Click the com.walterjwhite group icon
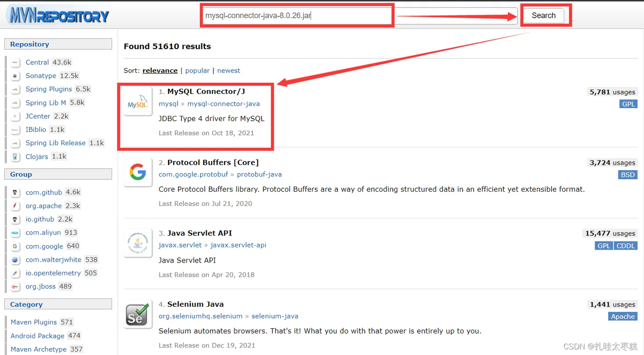The width and height of the screenshot is (644, 355). pyautogui.click(x=16, y=260)
